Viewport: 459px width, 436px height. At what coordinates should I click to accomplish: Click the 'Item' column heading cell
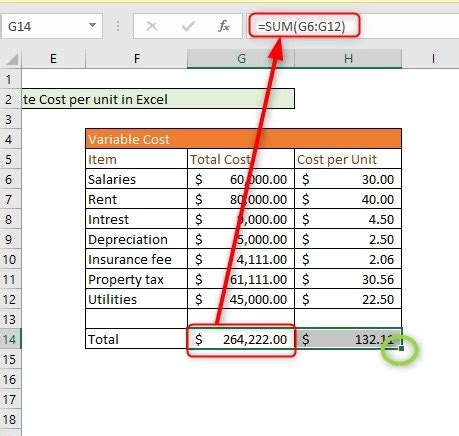pos(136,159)
